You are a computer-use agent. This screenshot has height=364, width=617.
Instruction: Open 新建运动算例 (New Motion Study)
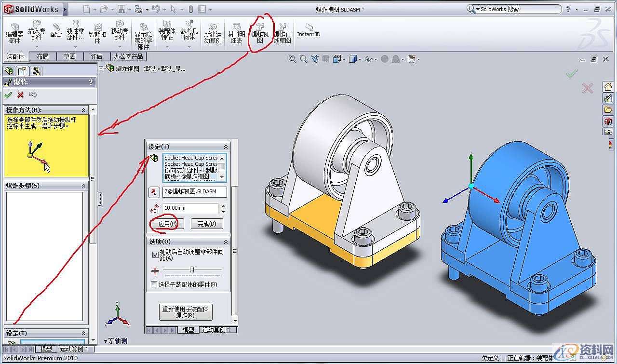[x=213, y=31]
